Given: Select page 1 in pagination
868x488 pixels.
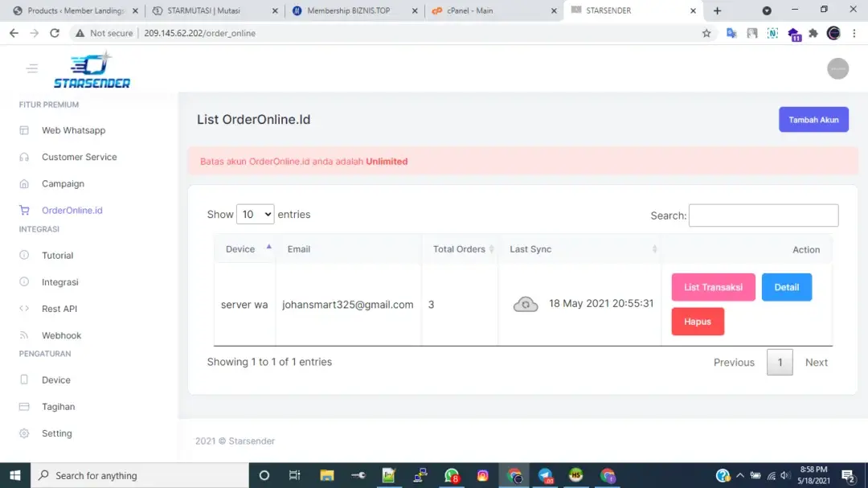Looking at the screenshot, I should (780, 363).
